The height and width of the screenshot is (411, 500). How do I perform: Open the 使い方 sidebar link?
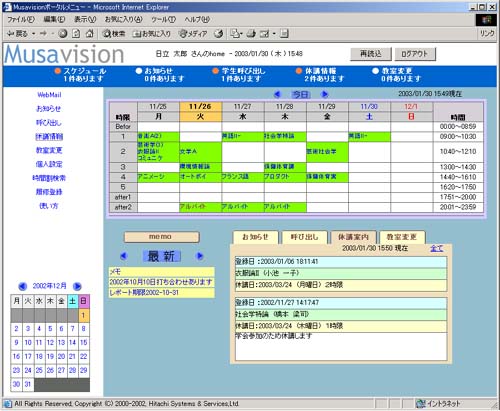coord(49,206)
